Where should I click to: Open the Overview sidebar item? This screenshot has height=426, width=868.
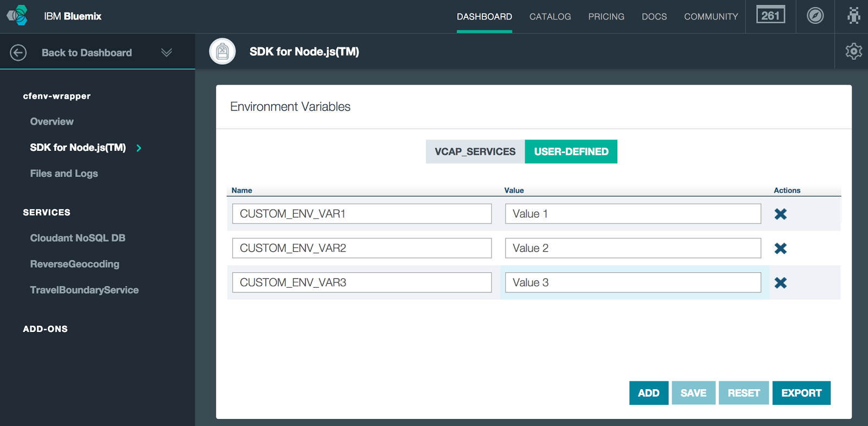(x=52, y=122)
